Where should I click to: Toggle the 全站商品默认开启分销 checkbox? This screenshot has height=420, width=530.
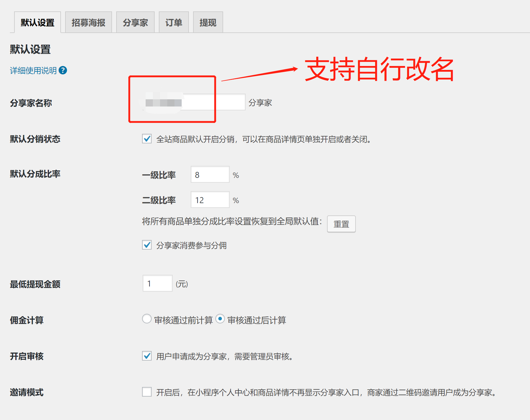click(x=147, y=139)
